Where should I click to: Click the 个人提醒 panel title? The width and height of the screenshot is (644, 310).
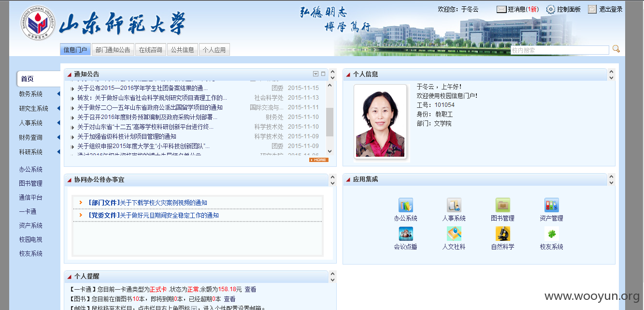point(87,277)
